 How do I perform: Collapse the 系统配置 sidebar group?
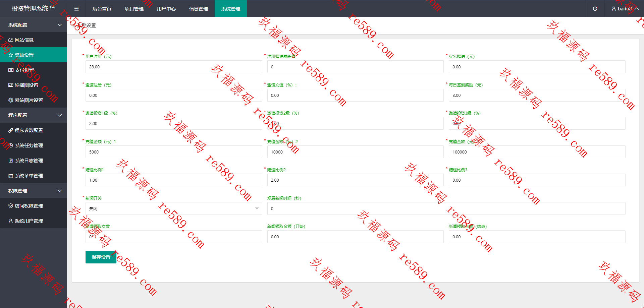pos(34,25)
